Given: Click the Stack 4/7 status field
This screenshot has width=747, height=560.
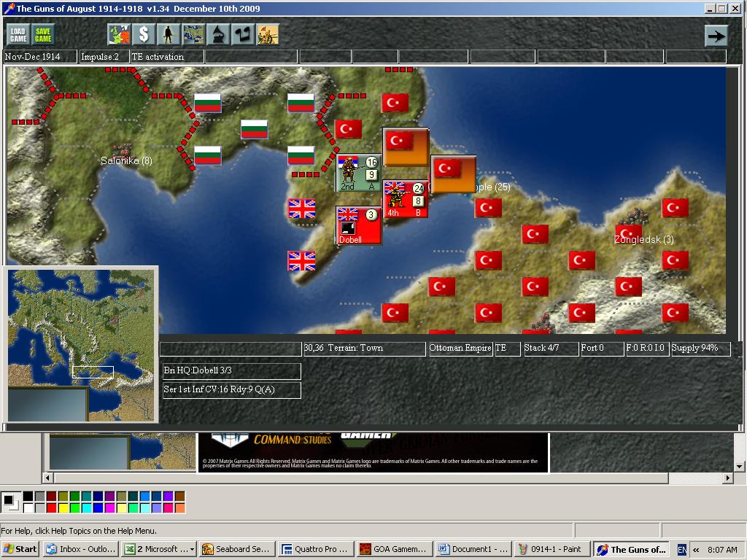Looking at the screenshot, I should point(550,348).
